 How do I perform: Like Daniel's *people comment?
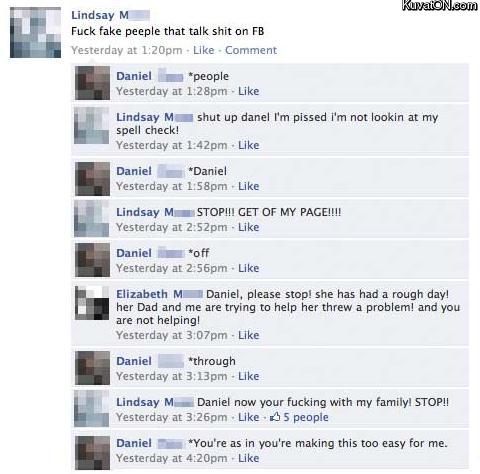[248, 91]
